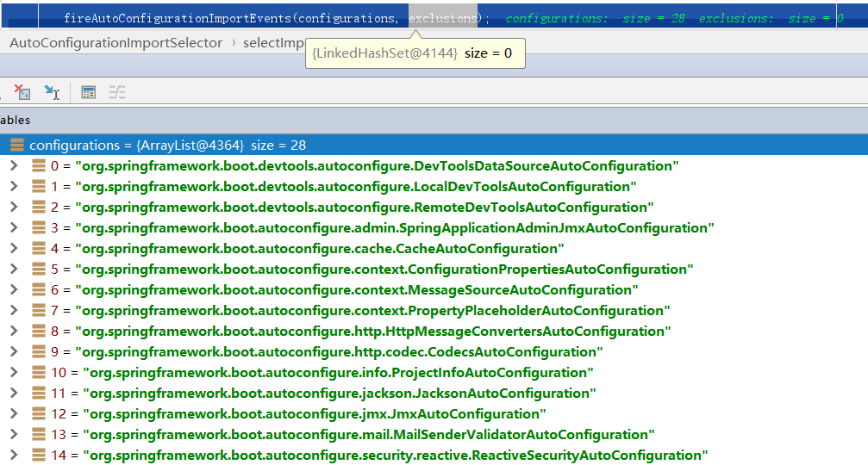The height and width of the screenshot is (465, 868).
Task: Click the element icon of entry 8
Action: tap(39, 331)
